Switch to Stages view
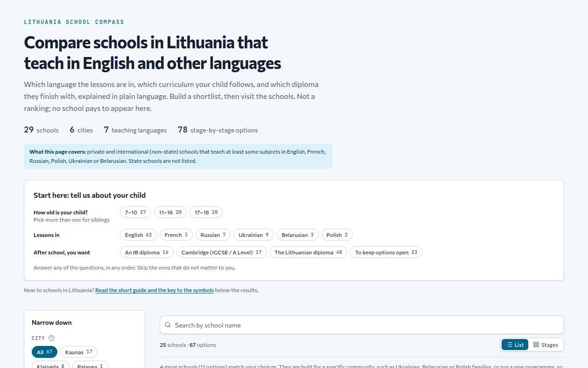Screen dimensions: 588x368 (x=546, y=345)
